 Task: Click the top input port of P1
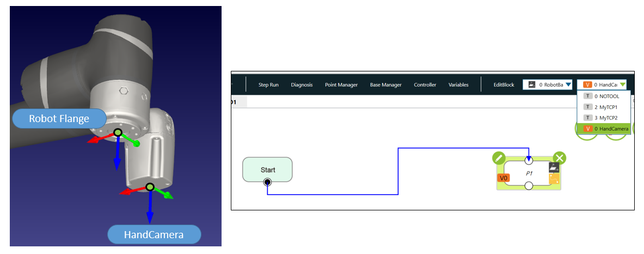pyautogui.click(x=529, y=161)
